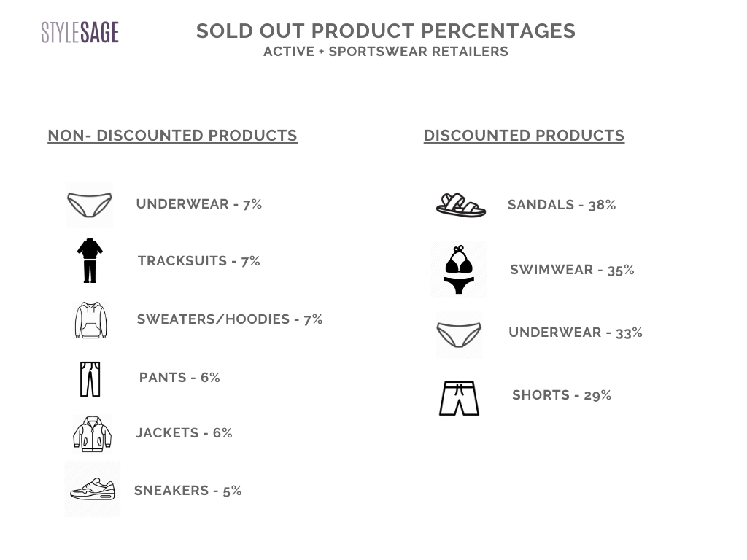747x560 pixels.
Task: Click the Discounted Products heading
Action: (524, 136)
